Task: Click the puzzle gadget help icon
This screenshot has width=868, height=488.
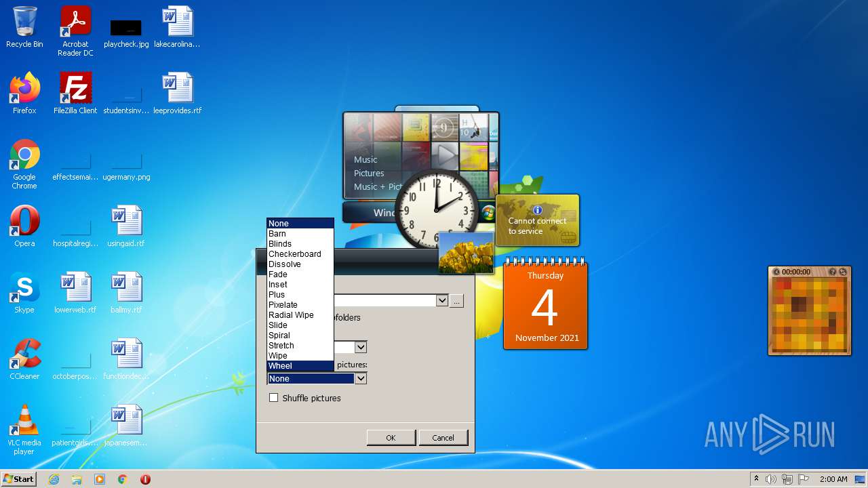Action: pos(833,272)
